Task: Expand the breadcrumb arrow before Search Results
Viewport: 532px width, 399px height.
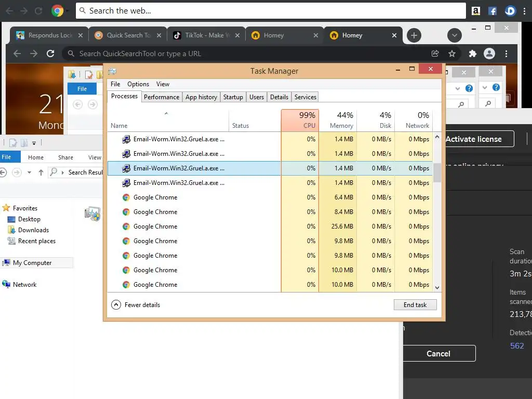Action: tap(63, 172)
